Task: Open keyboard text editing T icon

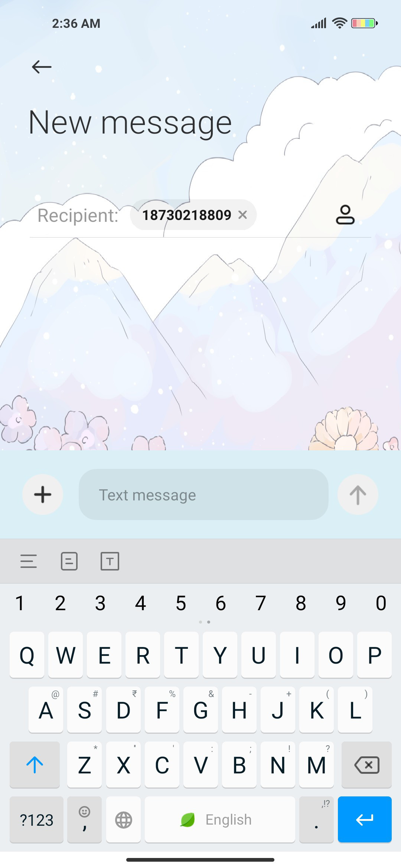Action: tap(110, 561)
